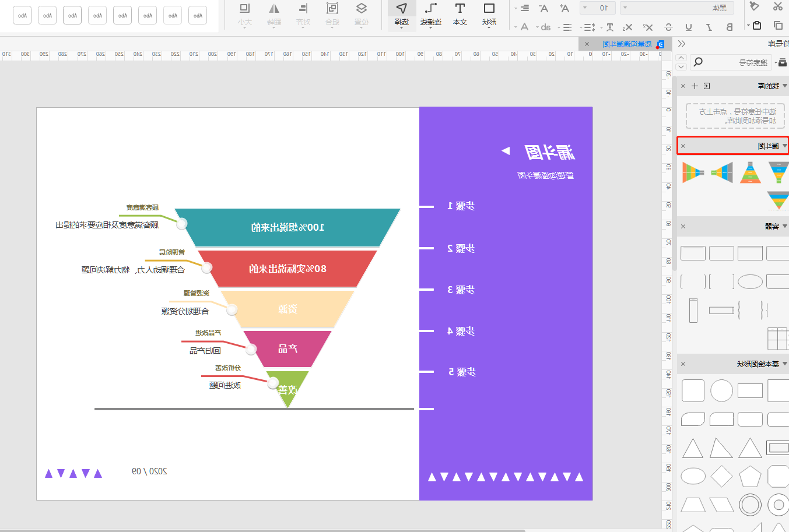Viewport: 789px width, 532px height.
Task: Select the 选择 (Select) pointer tool
Action: (x=402, y=15)
